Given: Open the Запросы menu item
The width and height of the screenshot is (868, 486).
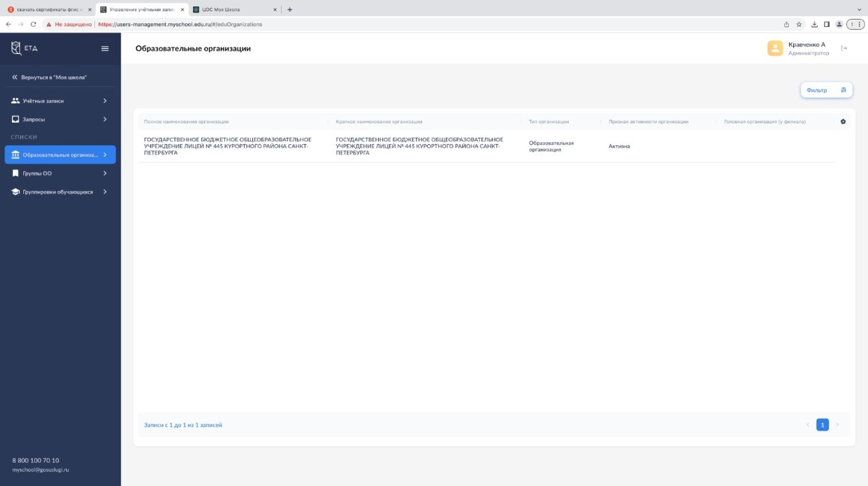Looking at the screenshot, I should tap(60, 119).
